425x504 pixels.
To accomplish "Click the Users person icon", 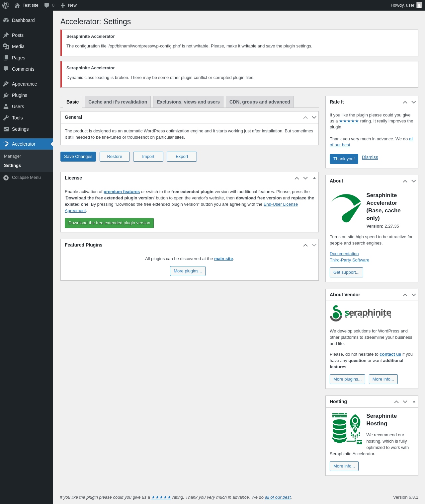I will coord(6,107).
